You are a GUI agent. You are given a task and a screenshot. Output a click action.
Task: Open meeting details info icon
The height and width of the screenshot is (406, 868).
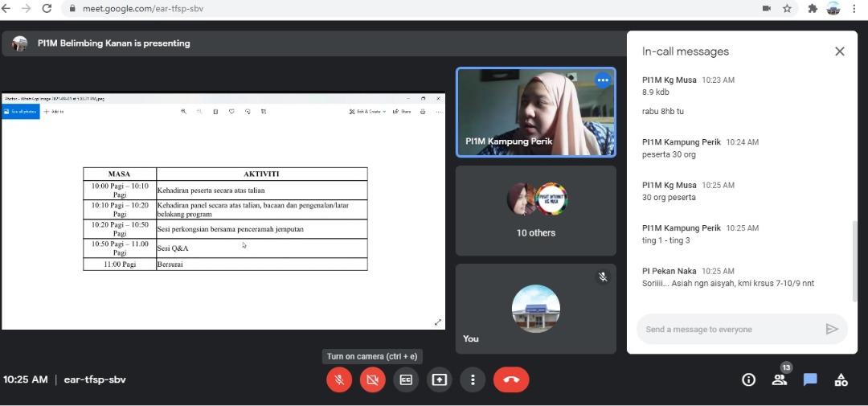pos(748,379)
